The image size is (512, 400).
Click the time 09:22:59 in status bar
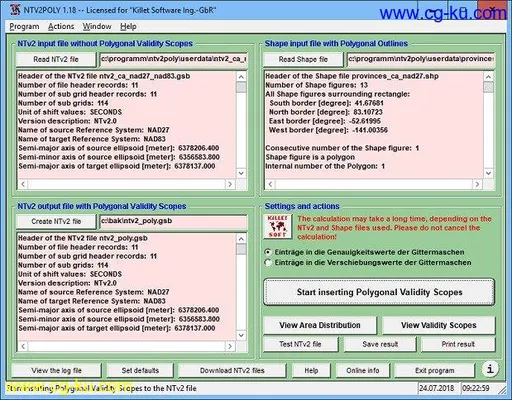point(476,388)
